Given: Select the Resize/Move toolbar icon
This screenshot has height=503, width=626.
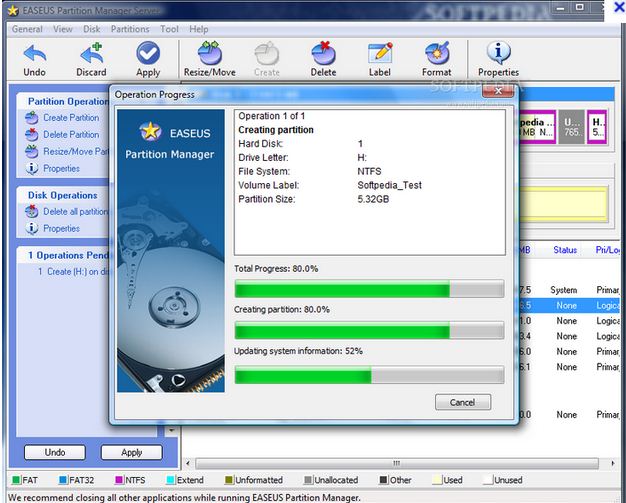Looking at the screenshot, I should click(210, 54).
